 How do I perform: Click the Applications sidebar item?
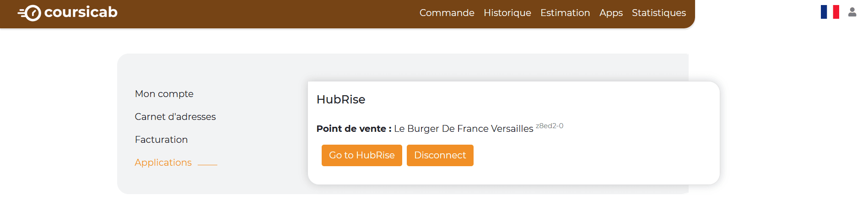[x=163, y=163]
